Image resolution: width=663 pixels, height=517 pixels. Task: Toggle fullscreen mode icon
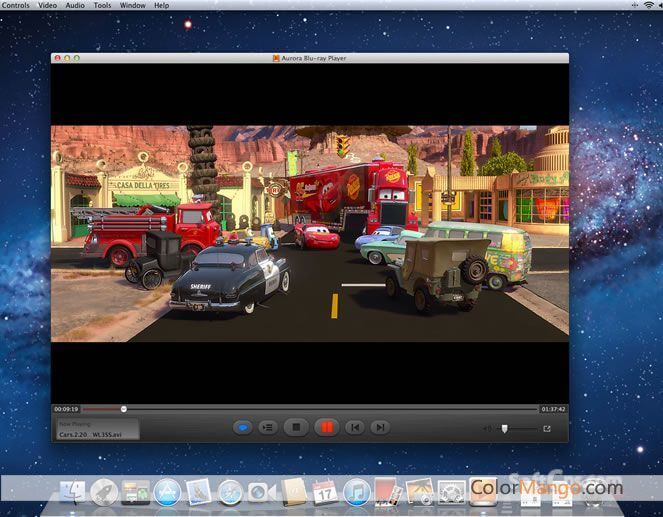[x=547, y=428]
